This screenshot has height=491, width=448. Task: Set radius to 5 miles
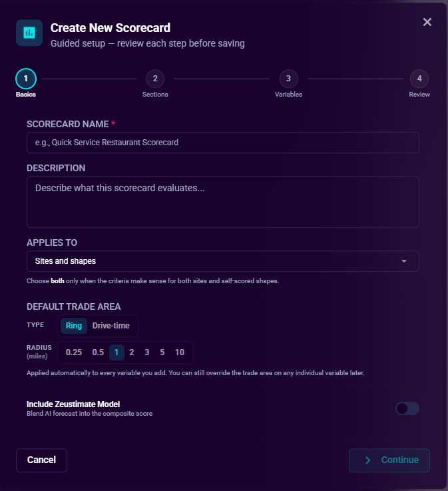coord(162,352)
